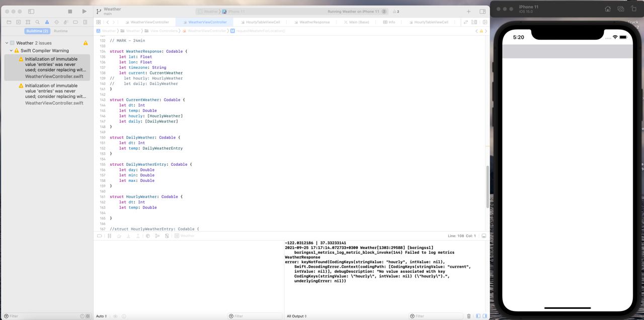Collapse the Swift Compiler Warning group
Image resolution: width=644 pixels, height=320 pixels.
click(11, 51)
